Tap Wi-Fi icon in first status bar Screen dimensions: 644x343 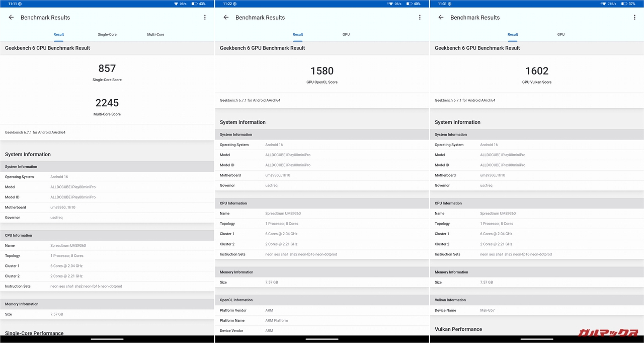(176, 4)
